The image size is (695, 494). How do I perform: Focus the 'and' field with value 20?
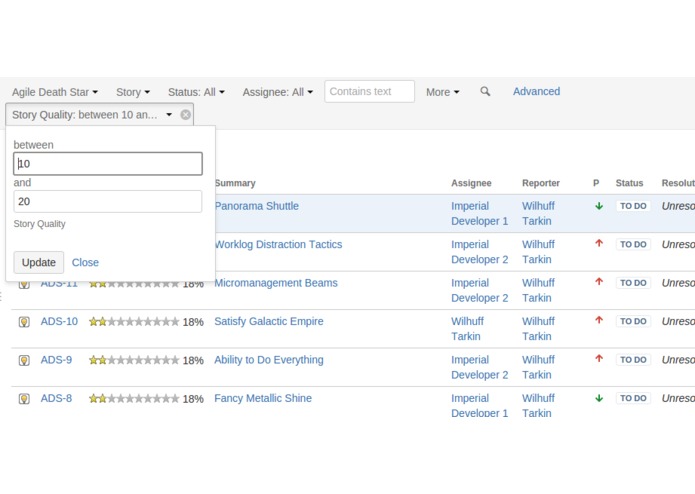pyautogui.click(x=108, y=202)
